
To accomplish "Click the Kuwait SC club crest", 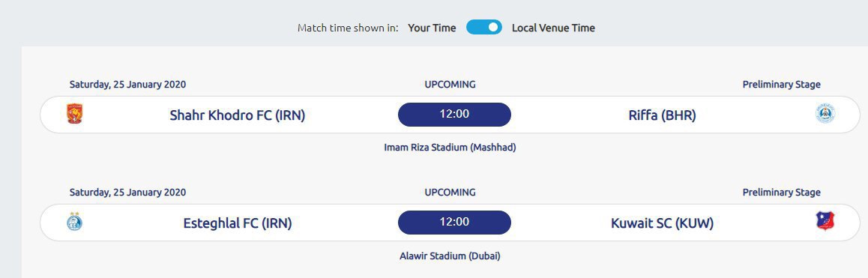I will (825, 221).
